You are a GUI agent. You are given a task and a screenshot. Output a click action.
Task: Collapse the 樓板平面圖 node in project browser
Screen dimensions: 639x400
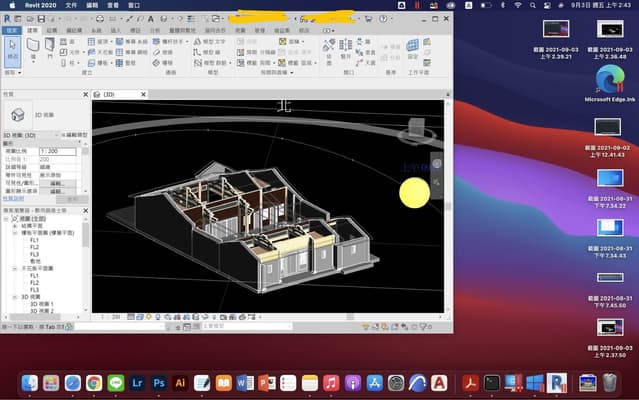pos(15,233)
